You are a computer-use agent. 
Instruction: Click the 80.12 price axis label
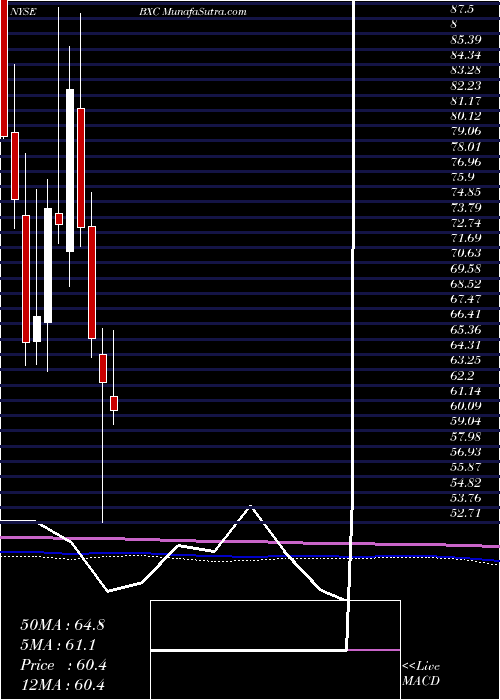466,116
